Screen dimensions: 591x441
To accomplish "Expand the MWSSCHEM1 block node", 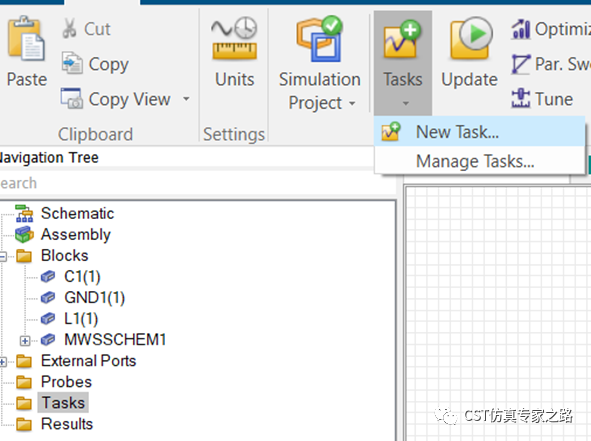I will click(x=25, y=341).
